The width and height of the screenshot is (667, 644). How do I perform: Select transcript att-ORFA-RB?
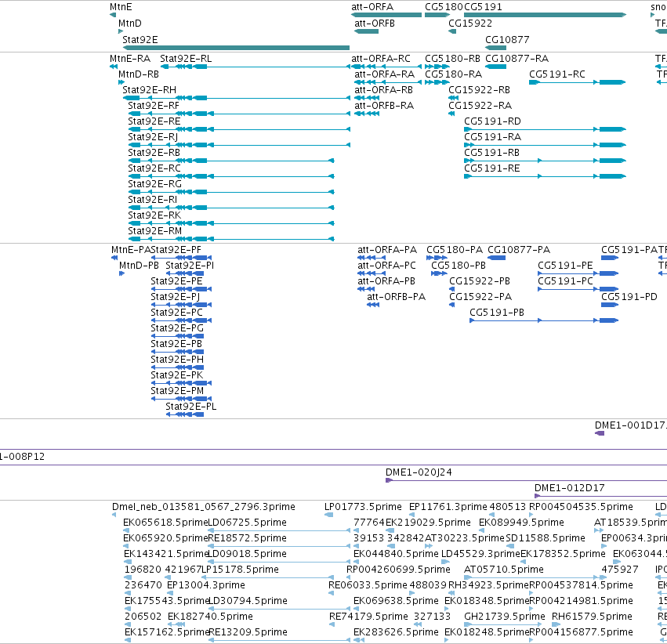(367, 98)
